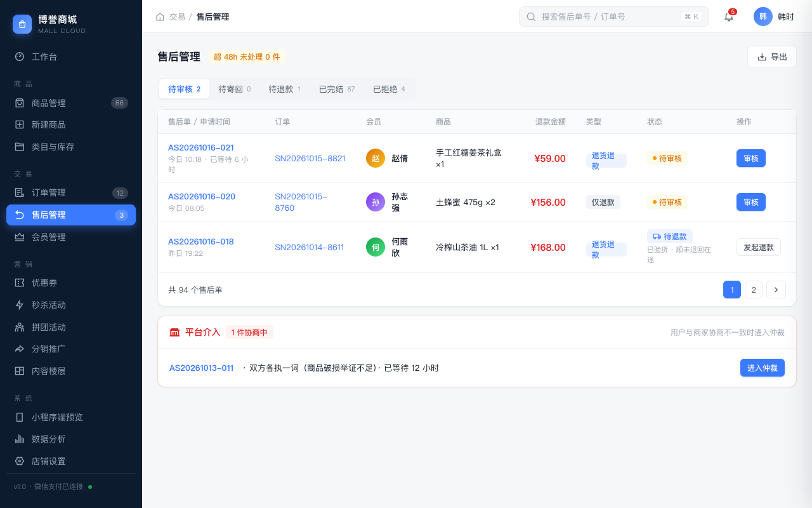This screenshot has height=508, width=812.
Task: Click refund amount ¥168.00
Action: [x=548, y=248]
